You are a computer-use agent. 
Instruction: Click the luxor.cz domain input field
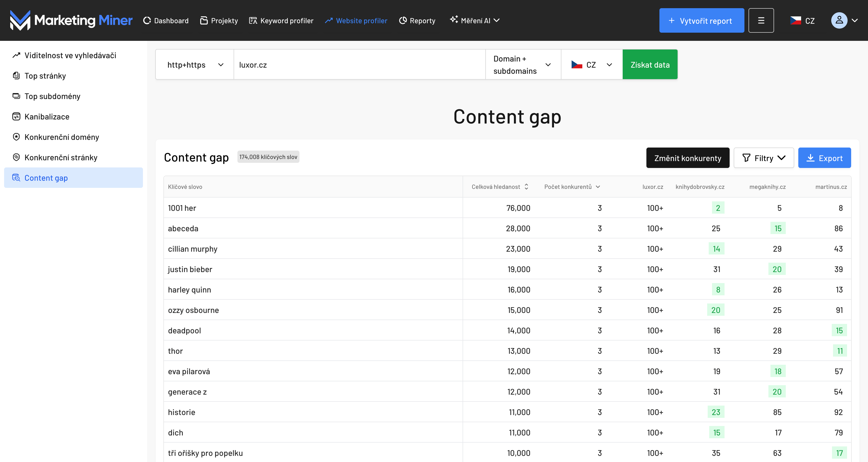359,65
